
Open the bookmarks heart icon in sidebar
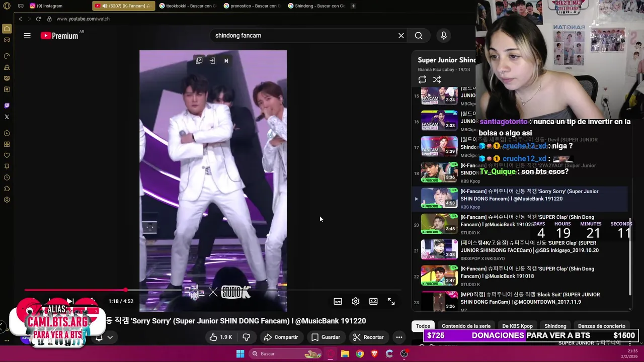[x=7, y=155]
